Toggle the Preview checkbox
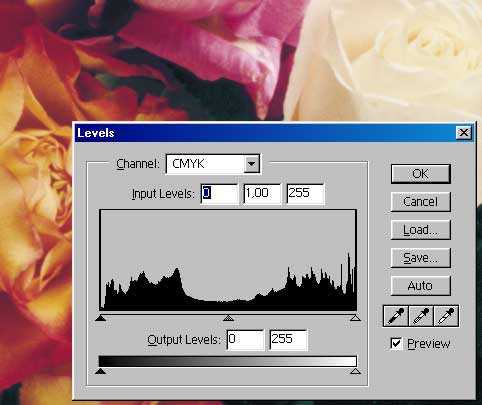This screenshot has height=405, width=482. [396, 343]
